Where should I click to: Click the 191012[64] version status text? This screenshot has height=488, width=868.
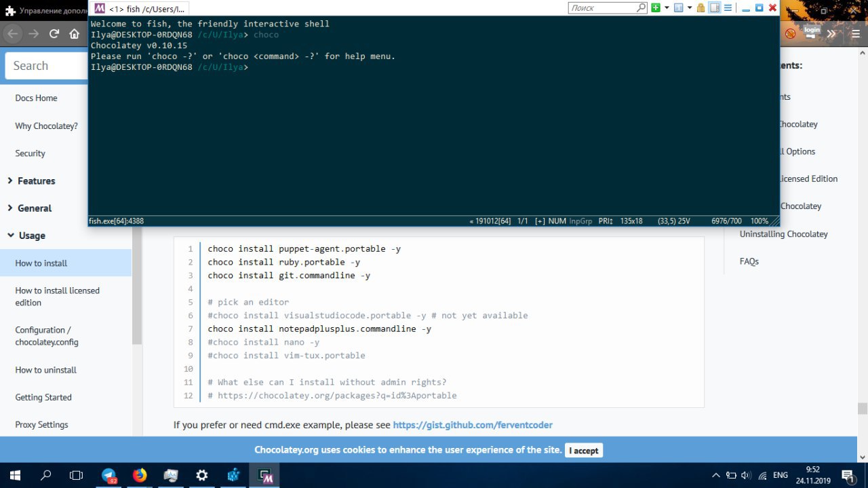(490, 221)
